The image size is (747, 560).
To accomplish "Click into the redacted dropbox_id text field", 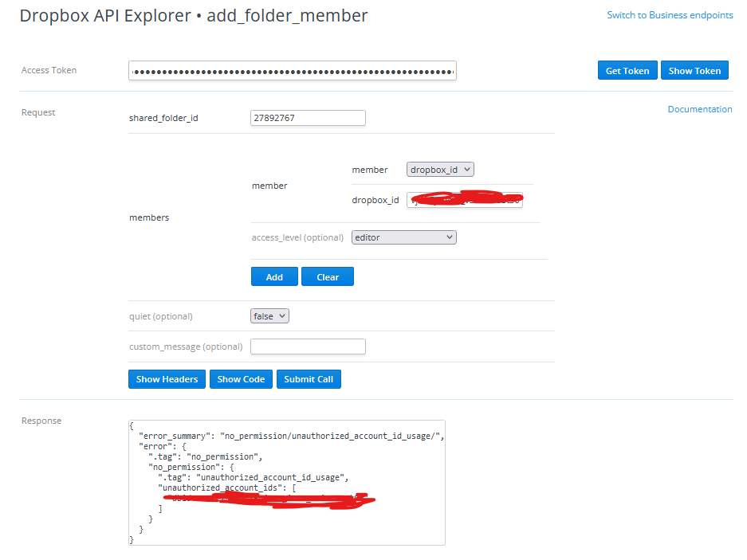I will (x=464, y=200).
